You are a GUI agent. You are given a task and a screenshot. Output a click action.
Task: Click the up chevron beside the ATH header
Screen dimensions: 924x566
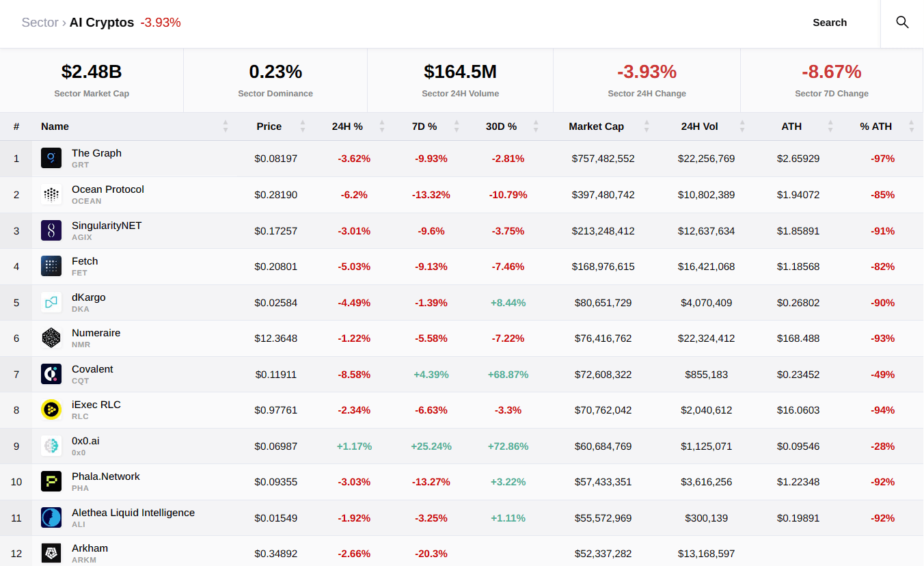(x=830, y=123)
